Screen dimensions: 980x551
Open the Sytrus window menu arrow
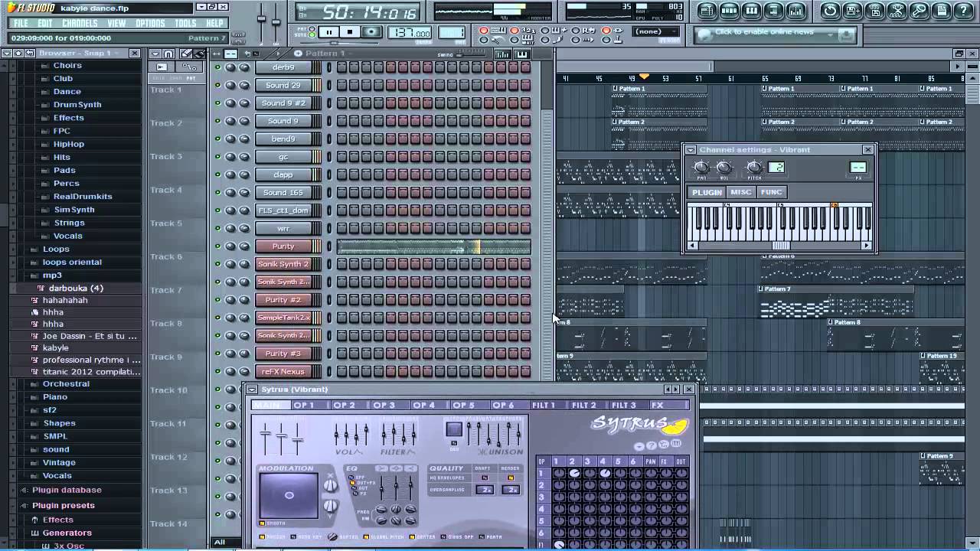coord(252,390)
